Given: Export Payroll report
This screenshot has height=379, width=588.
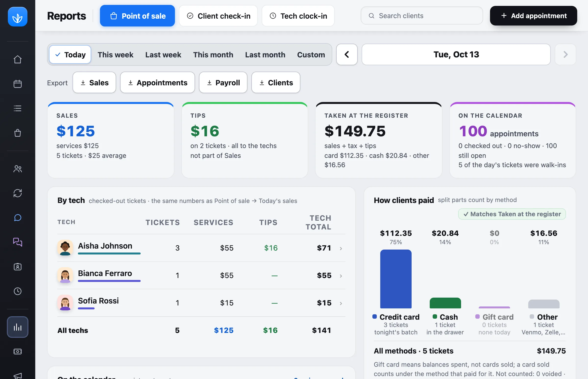Looking at the screenshot, I should [223, 82].
